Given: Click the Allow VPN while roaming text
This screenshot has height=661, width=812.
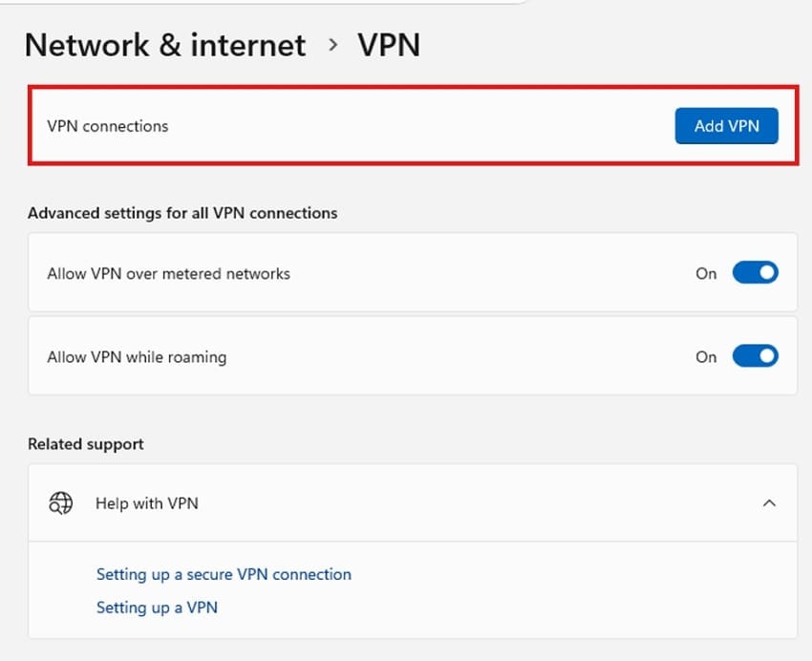Looking at the screenshot, I should tap(137, 357).
